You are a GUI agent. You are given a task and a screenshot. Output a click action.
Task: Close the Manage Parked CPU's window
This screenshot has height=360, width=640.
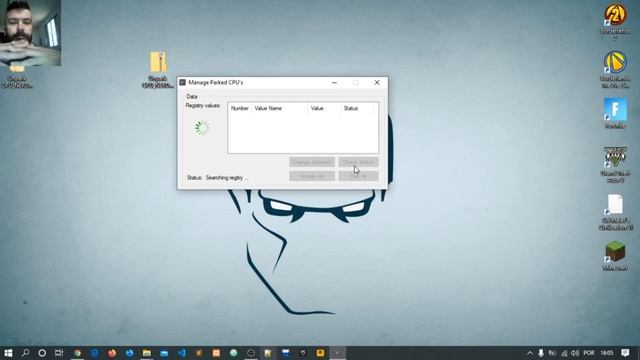tap(377, 82)
